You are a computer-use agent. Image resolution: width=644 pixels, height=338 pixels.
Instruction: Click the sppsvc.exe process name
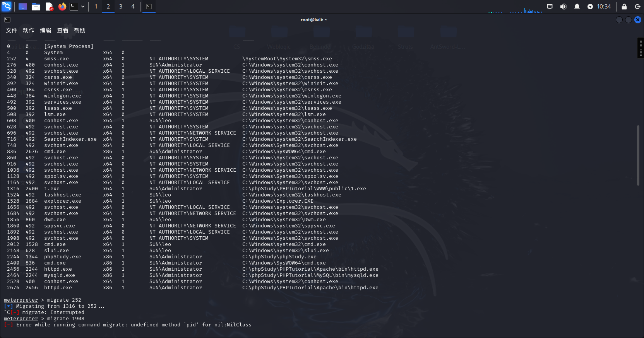click(x=60, y=226)
